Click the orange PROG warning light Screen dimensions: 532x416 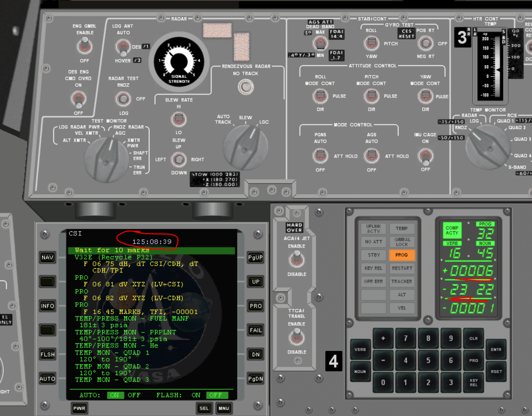[402, 255]
